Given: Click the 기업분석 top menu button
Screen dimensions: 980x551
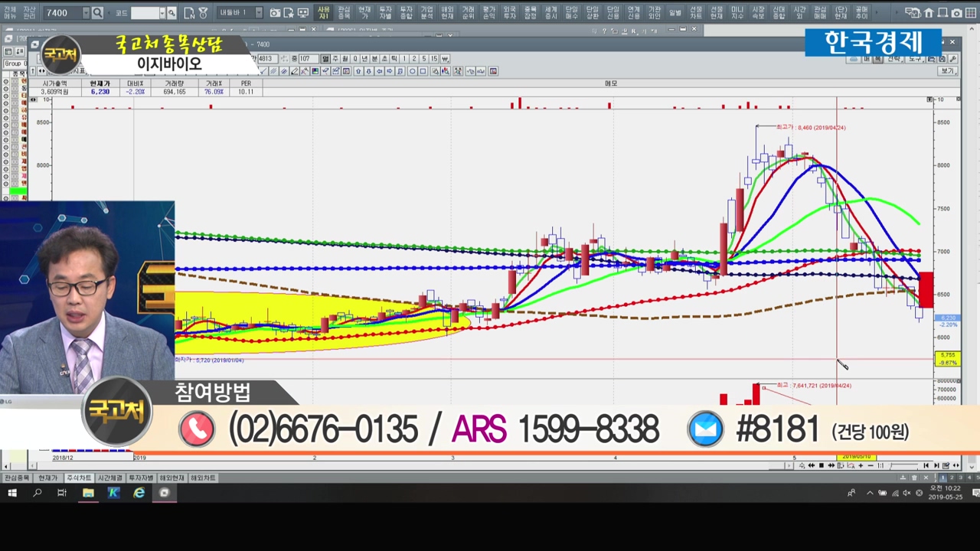Looking at the screenshot, I should point(426,13).
